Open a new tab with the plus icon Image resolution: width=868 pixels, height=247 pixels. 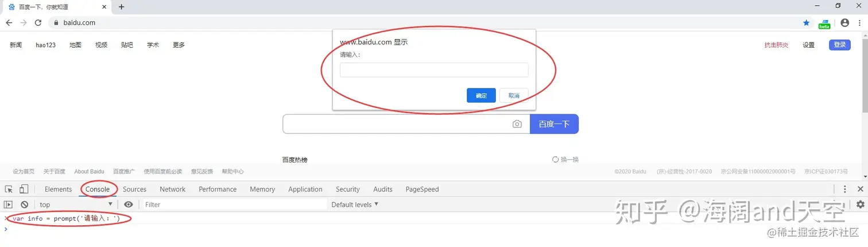121,7
